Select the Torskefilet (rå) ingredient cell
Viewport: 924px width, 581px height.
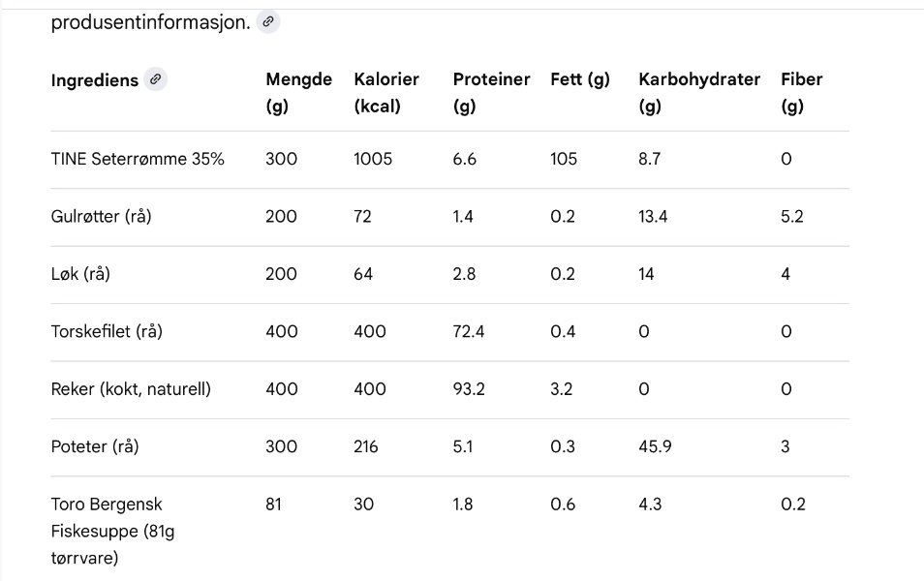point(107,332)
